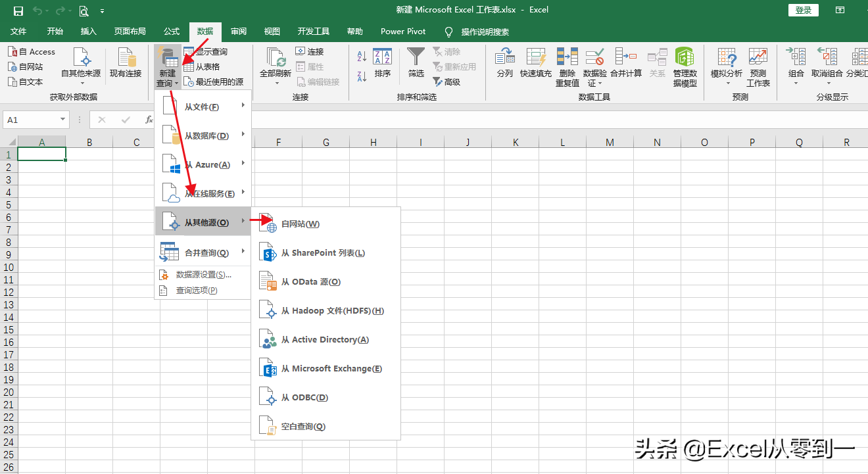
Task: Choose 从 Hadoop 文件(HDFS) option
Action: pos(326,311)
